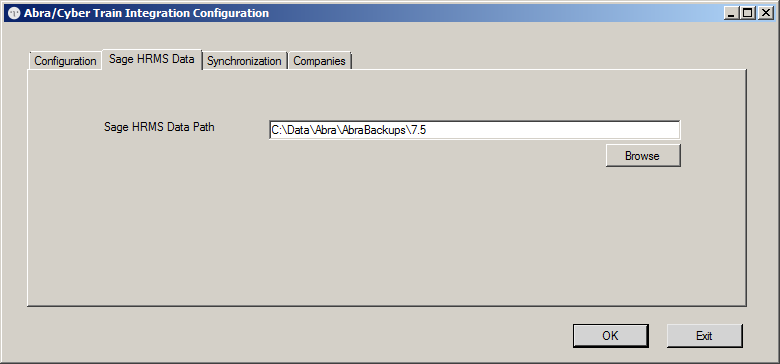Click gray area left of OK button
This screenshot has width=780, height=364.
298,336
